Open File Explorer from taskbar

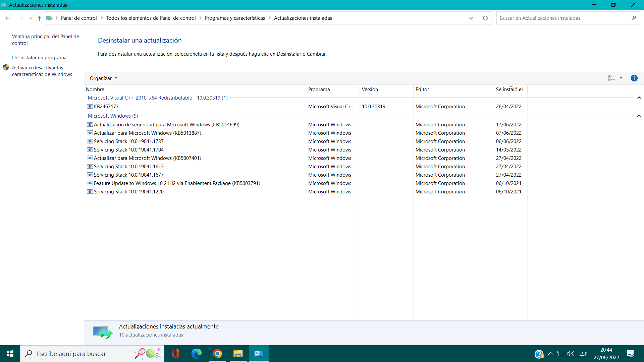[x=238, y=354]
